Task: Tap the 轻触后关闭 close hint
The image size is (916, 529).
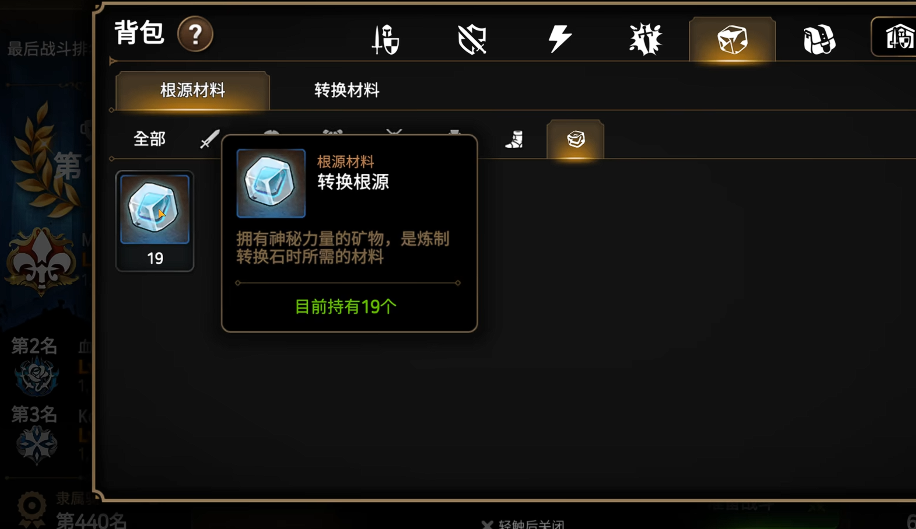Action: [x=523, y=524]
